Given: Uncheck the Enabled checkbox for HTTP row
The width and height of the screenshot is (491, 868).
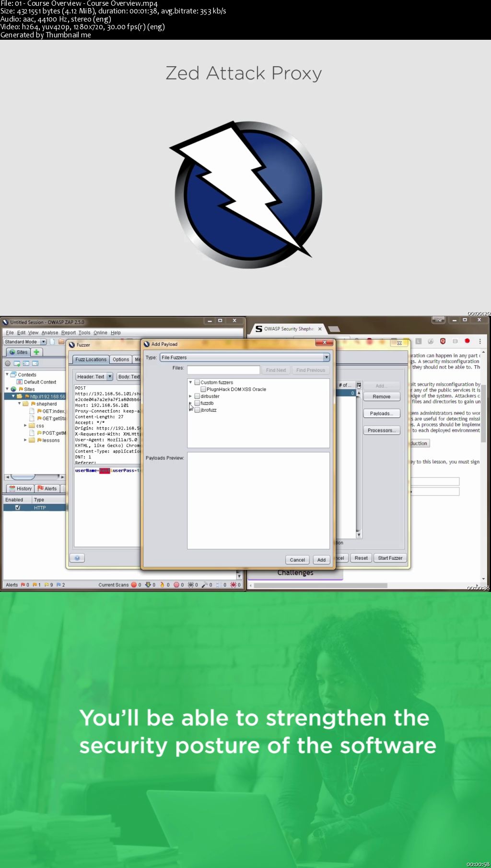Looking at the screenshot, I should pos(18,508).
